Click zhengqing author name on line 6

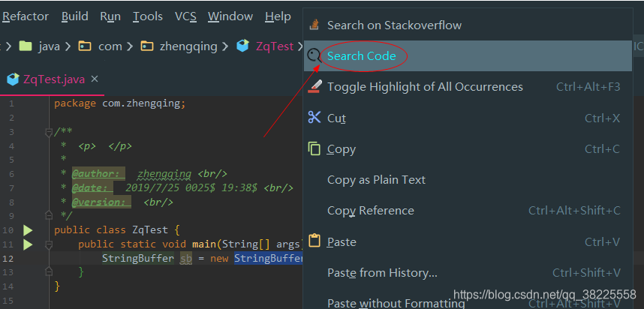(x=164, y=174)
